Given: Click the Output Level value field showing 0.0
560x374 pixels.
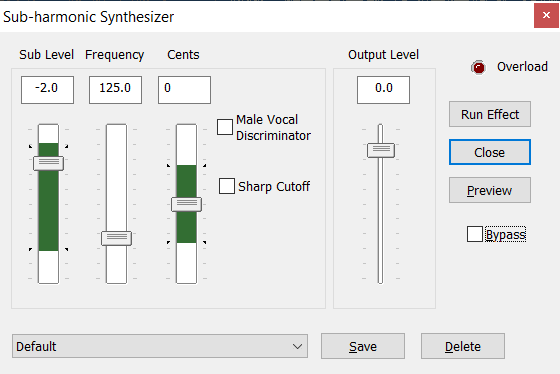Looking at the screenshot, I should pyautogui.click(x=383, y=90).
